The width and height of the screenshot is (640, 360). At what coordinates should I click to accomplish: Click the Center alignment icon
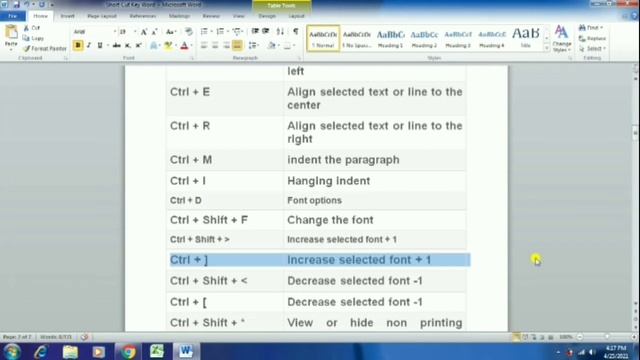(215, 45)
